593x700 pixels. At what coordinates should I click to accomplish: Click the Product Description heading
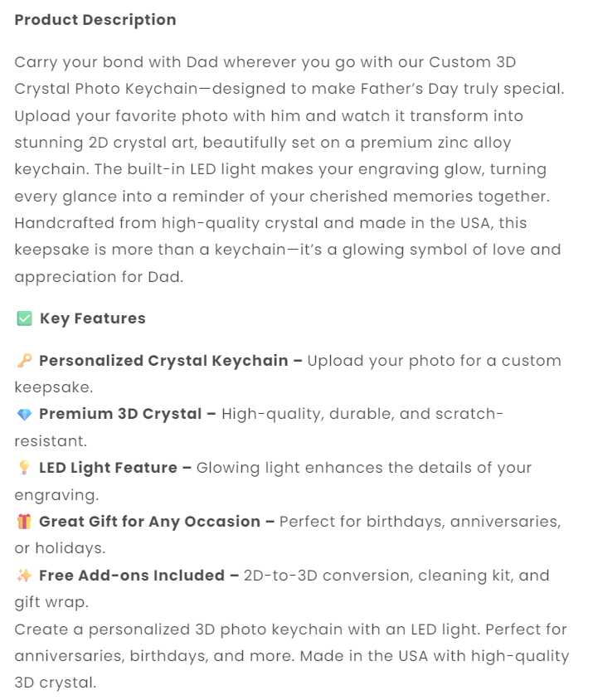(95, 20)
